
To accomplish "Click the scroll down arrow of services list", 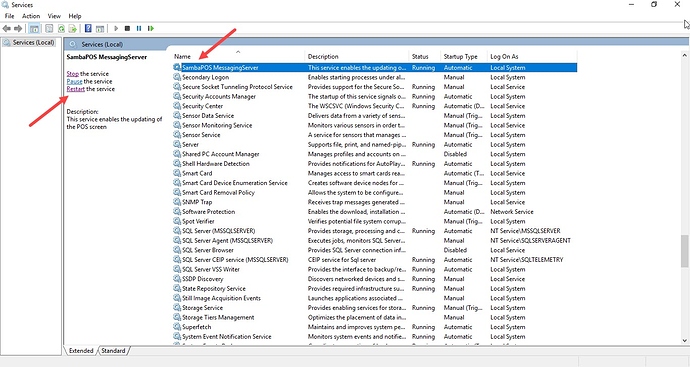I will pos(684,341).
